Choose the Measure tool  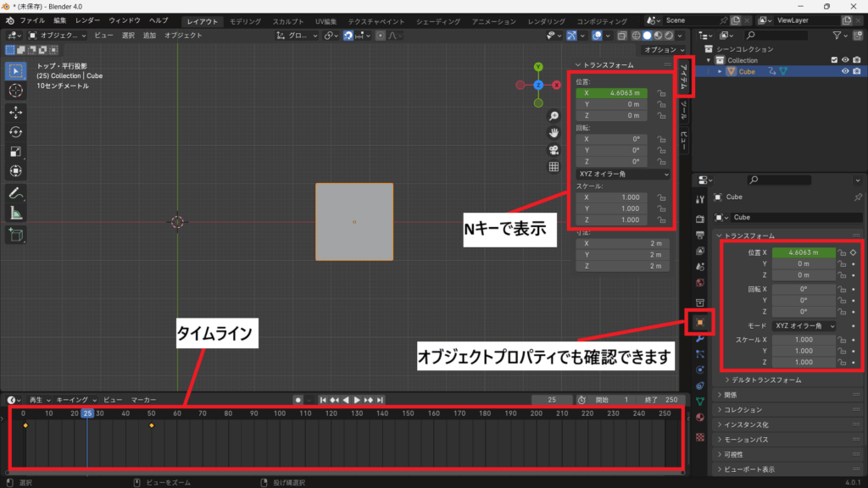point(16,213)
